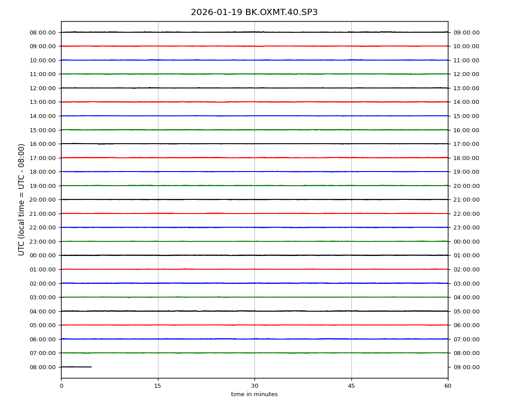Click the right-axis local time label 00:00:00
Viewport: 509px width, 420px height.
[466, 241]
